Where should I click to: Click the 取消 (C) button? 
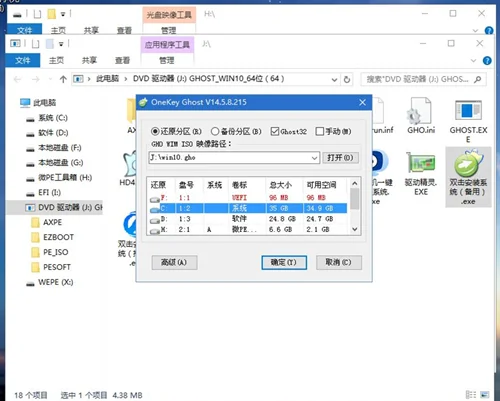[339, 262]
